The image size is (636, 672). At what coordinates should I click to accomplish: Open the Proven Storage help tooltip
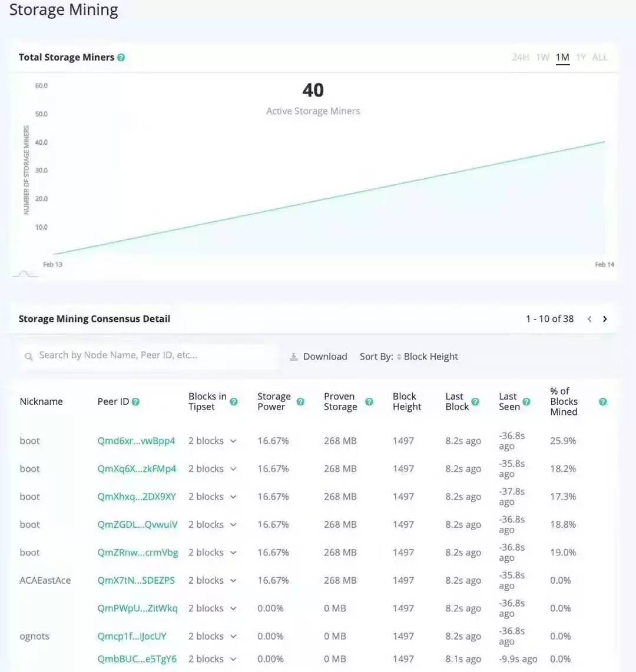(x=369, y=401)
